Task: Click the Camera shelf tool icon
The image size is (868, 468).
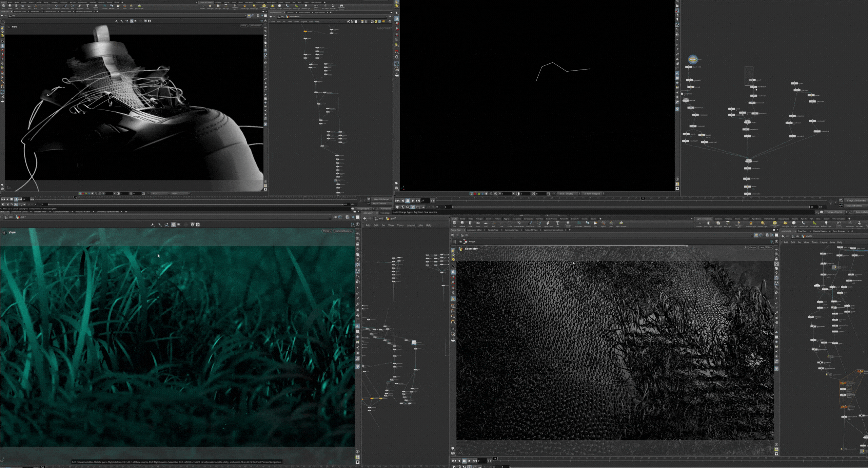Action: (699, 223)
